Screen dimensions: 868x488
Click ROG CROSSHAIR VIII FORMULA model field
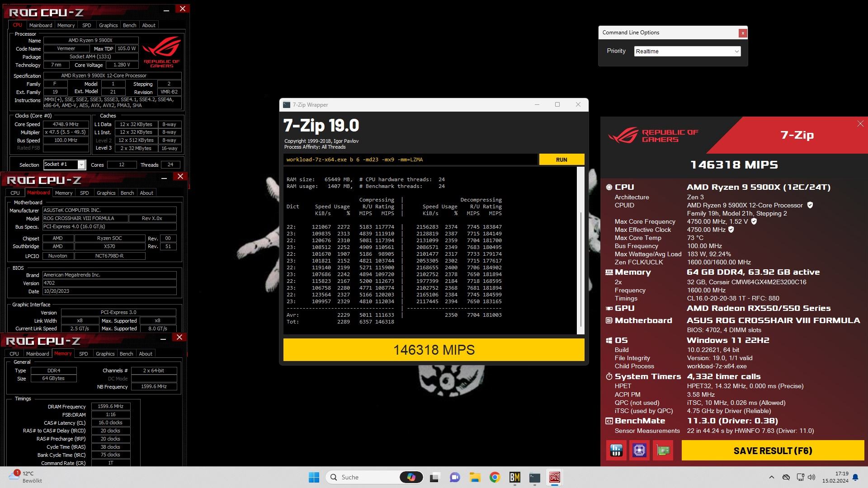point(85,218)
